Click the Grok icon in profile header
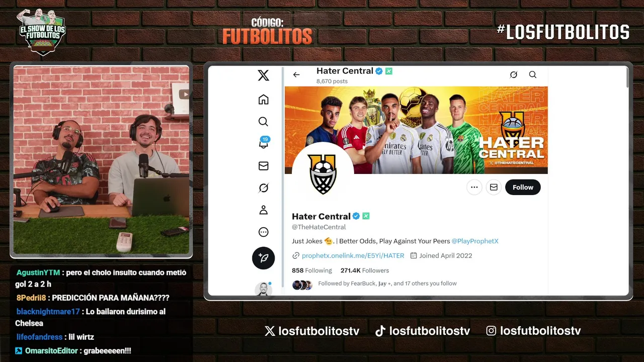 pos(513,74)
